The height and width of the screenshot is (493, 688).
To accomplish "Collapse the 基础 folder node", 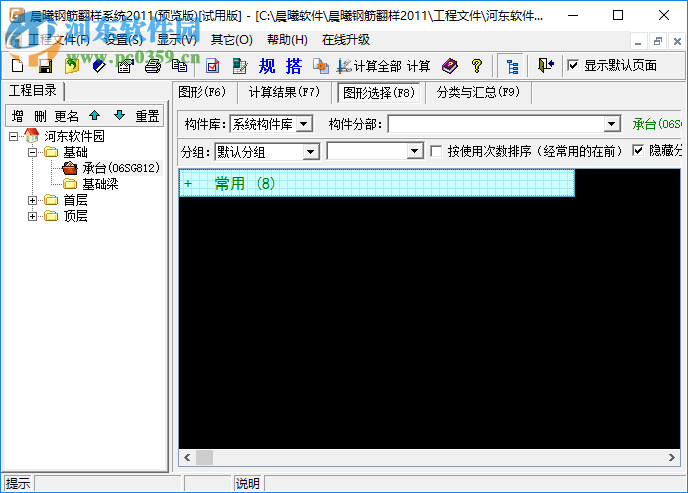I will pyautogui.click(x=32, y=153).
